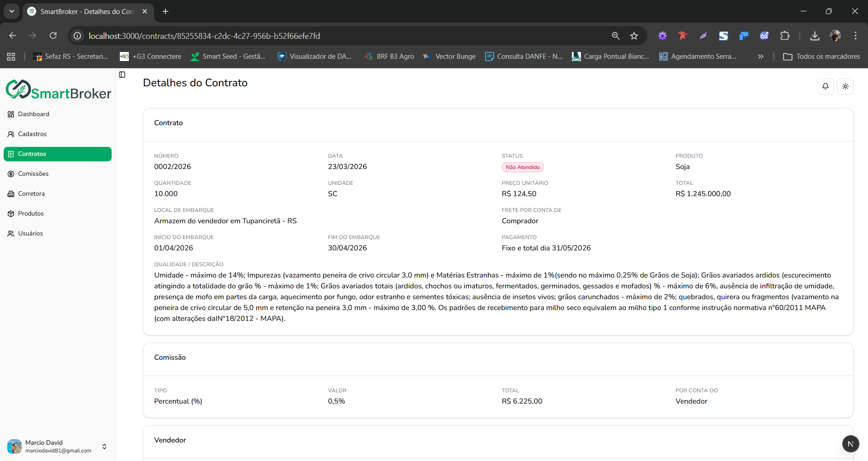This screenshot has height=461, width=868.
Task: Show hidden bookmarks with chevron
Action: coord(760,56)
